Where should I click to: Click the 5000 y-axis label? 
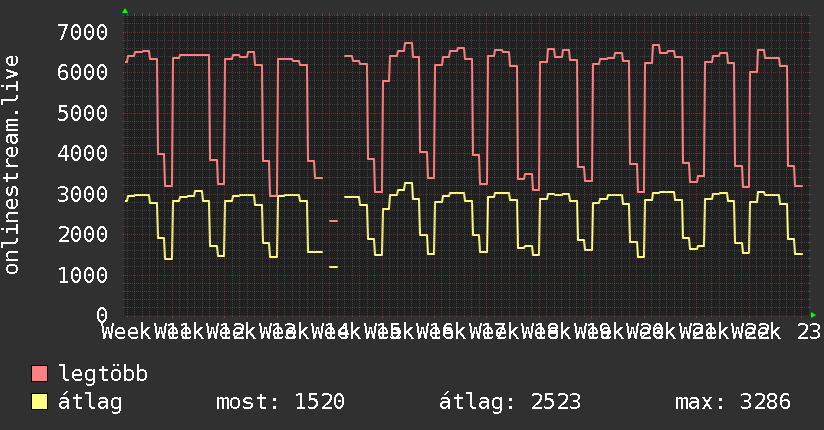coord(83,113)
